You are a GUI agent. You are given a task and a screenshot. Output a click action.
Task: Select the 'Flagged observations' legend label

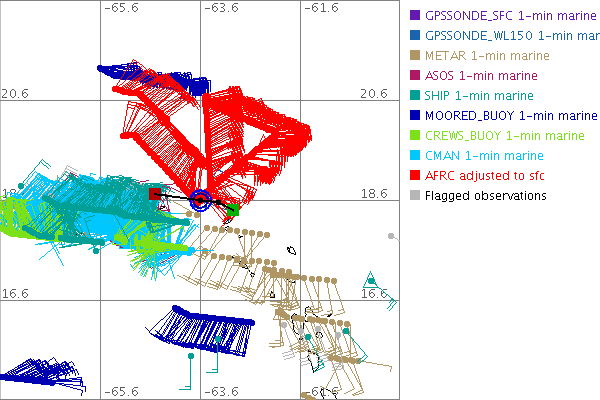click(485, 195)
